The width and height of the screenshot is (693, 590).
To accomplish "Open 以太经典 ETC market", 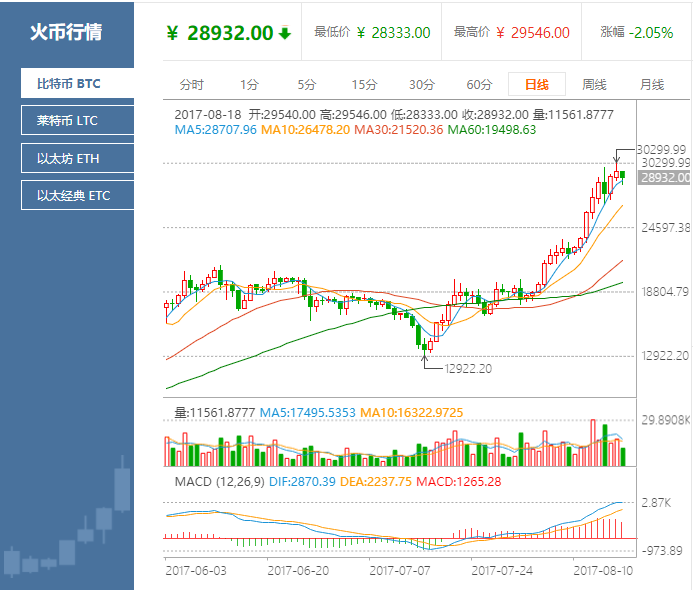I will 77,195.
